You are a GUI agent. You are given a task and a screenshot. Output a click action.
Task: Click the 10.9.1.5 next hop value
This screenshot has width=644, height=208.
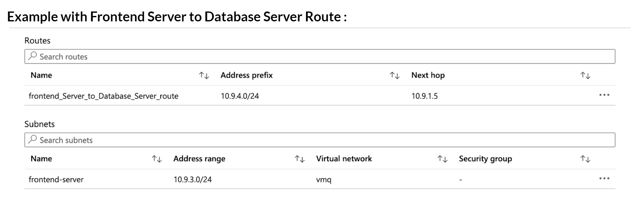point(424,96)
